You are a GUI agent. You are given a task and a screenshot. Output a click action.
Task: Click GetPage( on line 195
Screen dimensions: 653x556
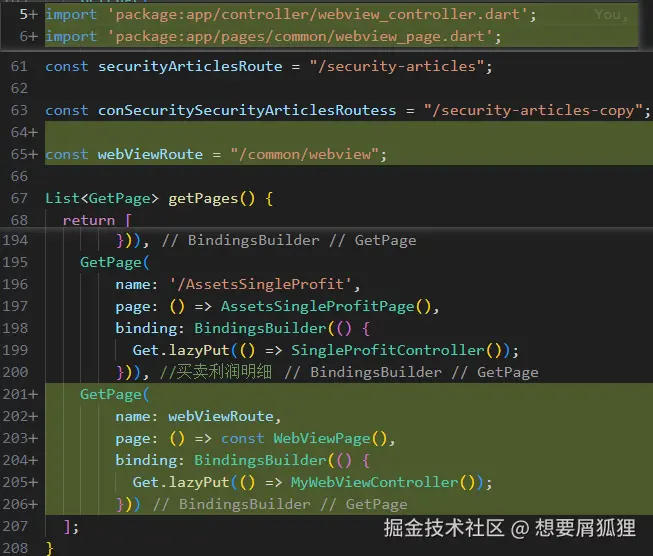pos(115,262)
